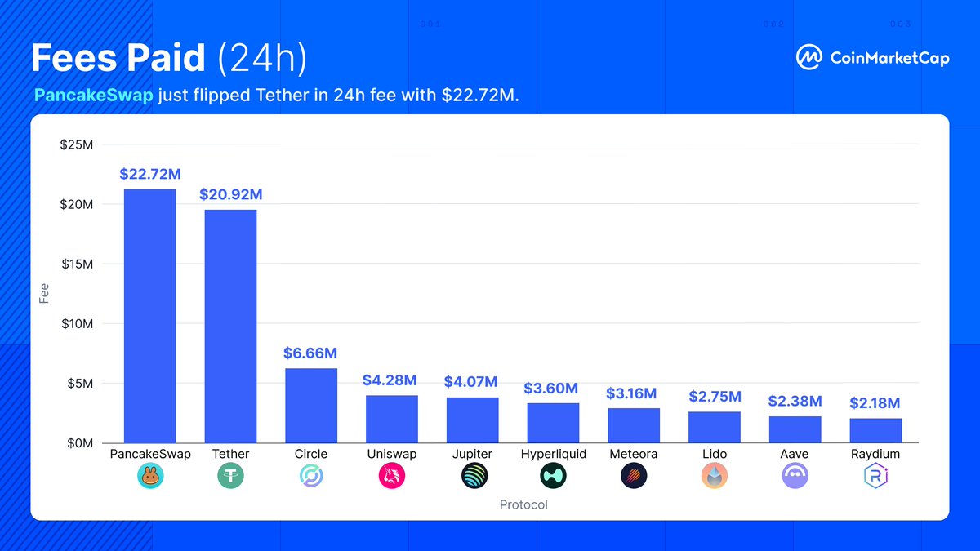Select the Meteora protocol icon
The width and height of the screenshot is (980, 551).
pyautogui.click(x=634, y=476)
